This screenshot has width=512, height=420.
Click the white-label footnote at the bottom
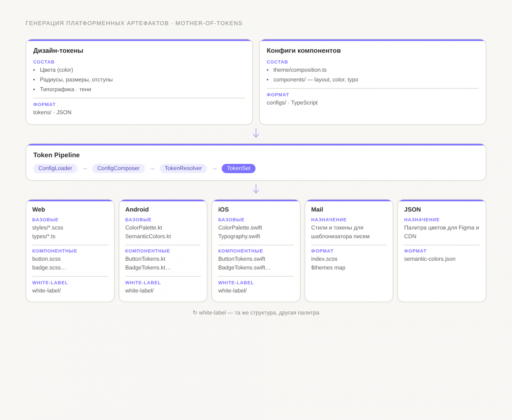pos(256,313)
